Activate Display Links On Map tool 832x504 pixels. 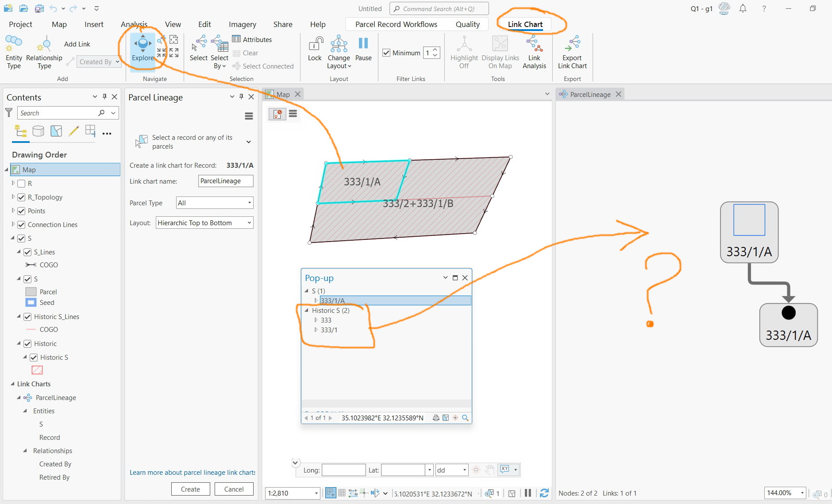pos(499,51)
